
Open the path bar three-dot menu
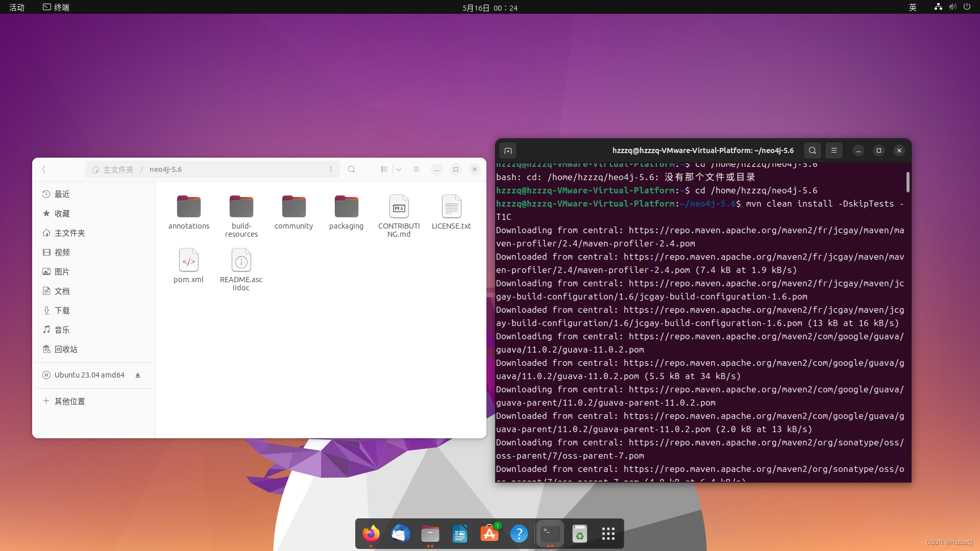pyautogui.click(x=331, y=169)
